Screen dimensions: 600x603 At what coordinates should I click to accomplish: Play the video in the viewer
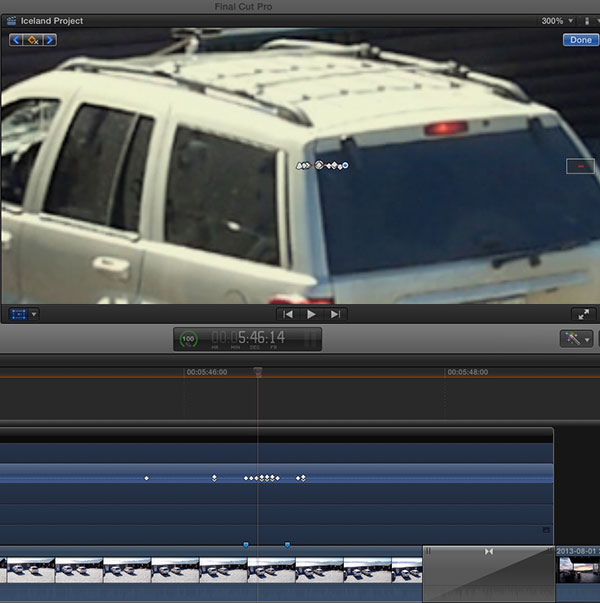[311, 314]
